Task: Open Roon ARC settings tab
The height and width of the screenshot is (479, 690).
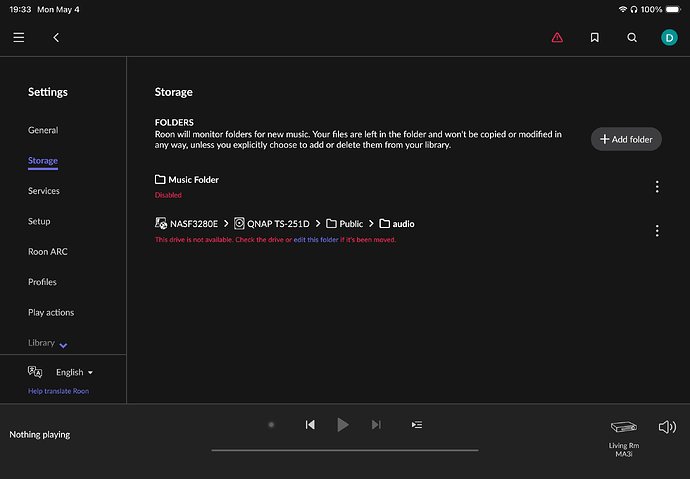Action: [x=48, y=251]
